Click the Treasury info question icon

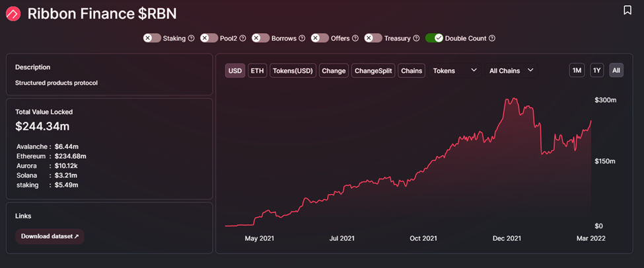click(x=416, y=38)
